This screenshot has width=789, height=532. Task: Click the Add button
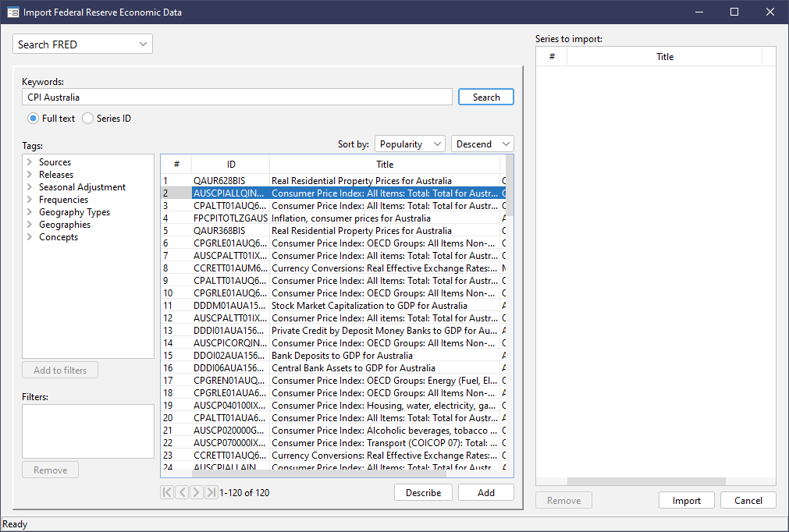pos(486,493)
